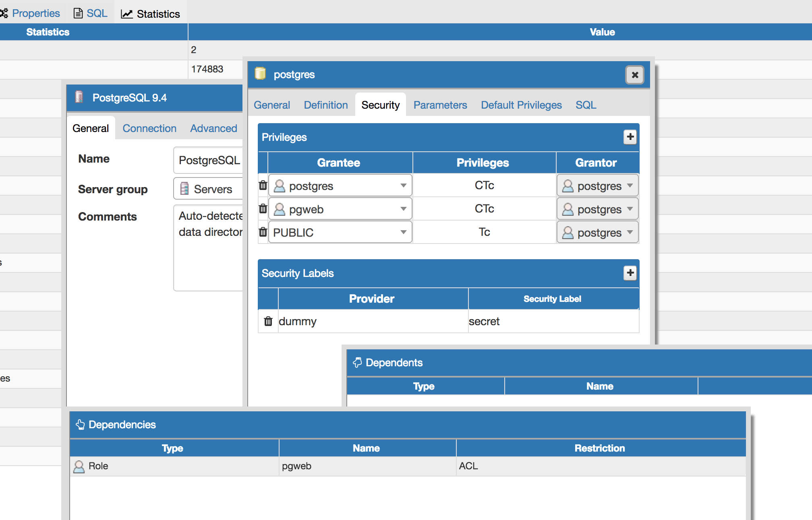Click the Name input field
Viewport: 812px width, 520px height.
(209, 160)
